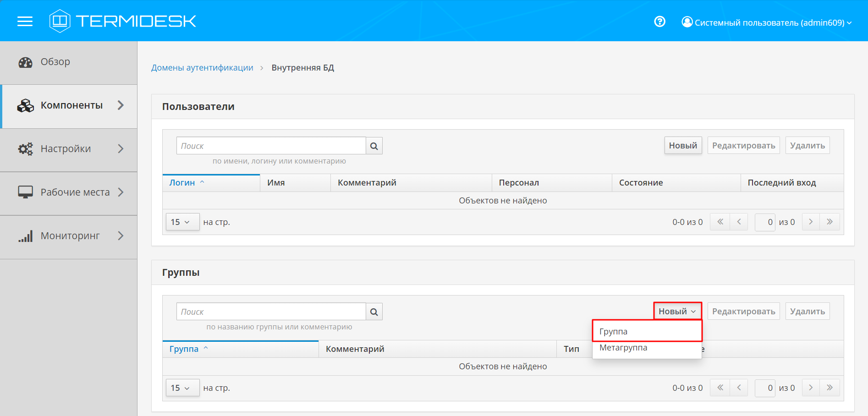Screen dimensions: 868x416
Task: Expand the Мониторинг sidebar section
Action: pyautogui.click(x=71, y=236)
